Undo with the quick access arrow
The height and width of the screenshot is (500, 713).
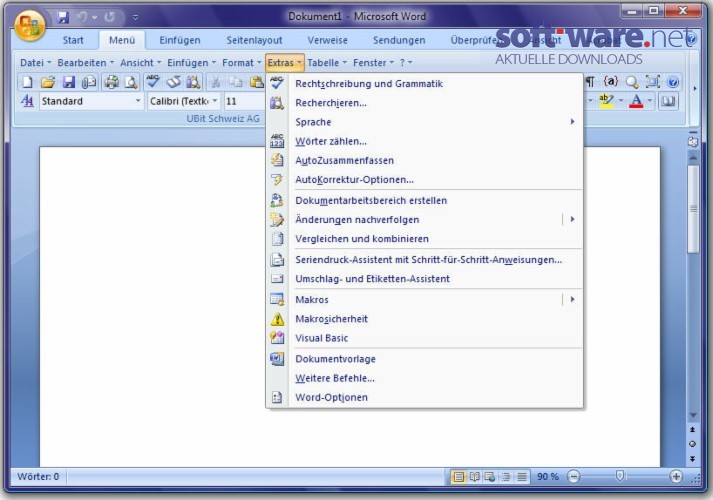pyautogui.click(x=82, y=17)
